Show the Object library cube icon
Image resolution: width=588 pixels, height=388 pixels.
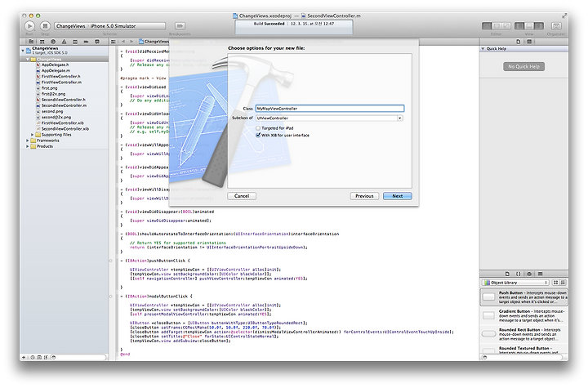[529, 274]
